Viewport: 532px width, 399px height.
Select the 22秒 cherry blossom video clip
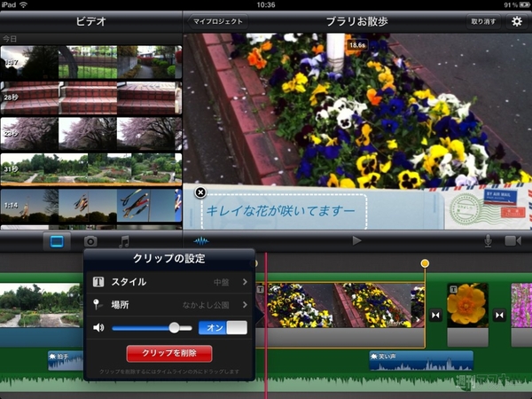pos(91,134)
